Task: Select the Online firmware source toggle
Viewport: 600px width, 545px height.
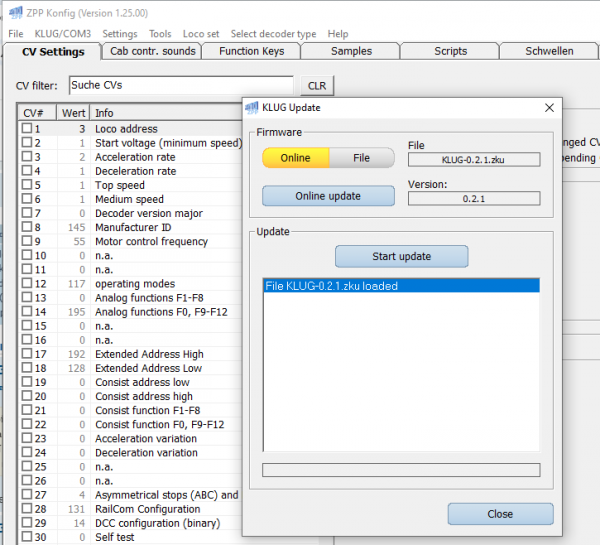Action: [x=295, y=158]
